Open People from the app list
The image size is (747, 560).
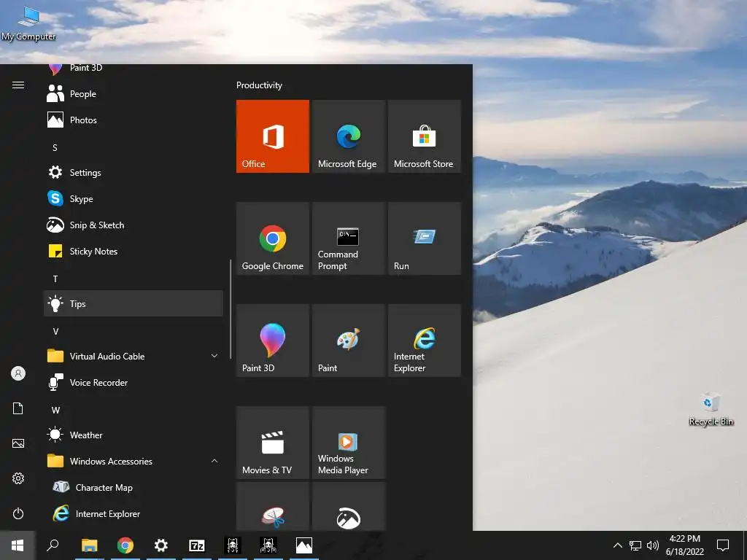(133, 94)
